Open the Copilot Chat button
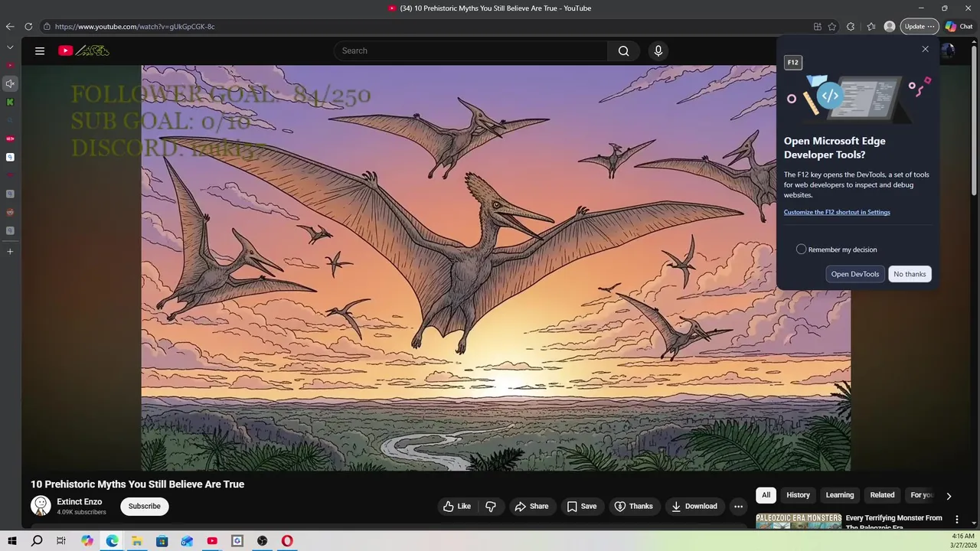Screen dimensions: 980x551 click(x=959, y=26)
